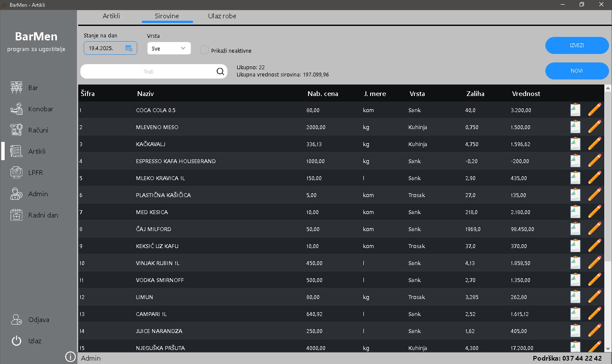Enable the Prikaži neaktivne checkbox

click(x=204, y=50)
